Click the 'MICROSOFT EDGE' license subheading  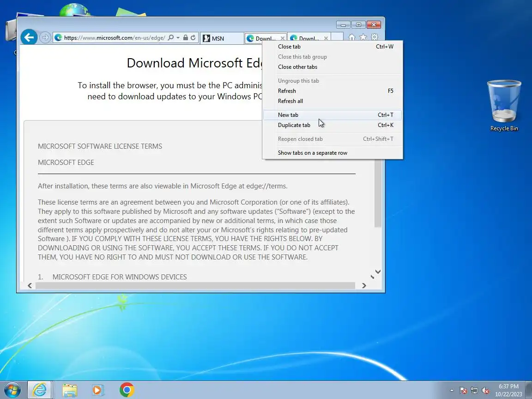pyautogui.click(x=66, y=163)
